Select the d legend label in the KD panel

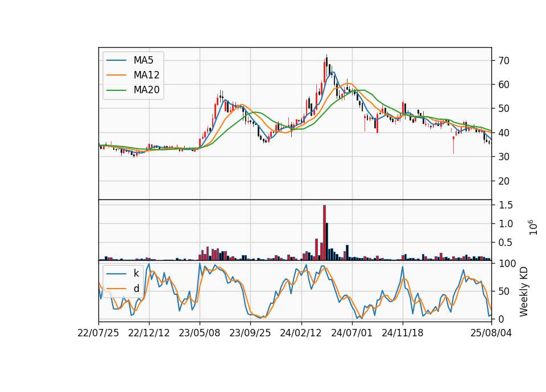point(136,289)
